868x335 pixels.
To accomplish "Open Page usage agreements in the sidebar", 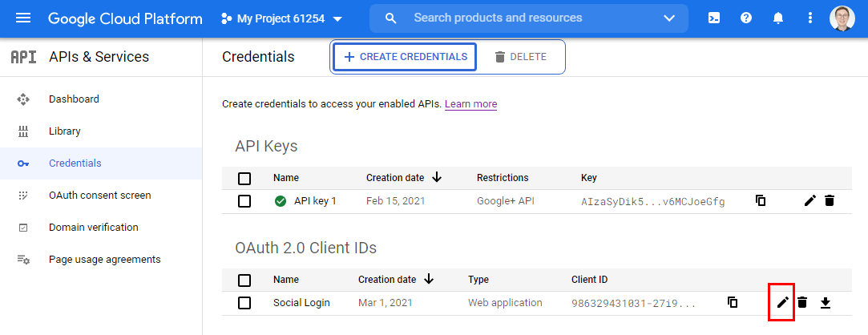I will pyautogui.click(x=101, y=260).
